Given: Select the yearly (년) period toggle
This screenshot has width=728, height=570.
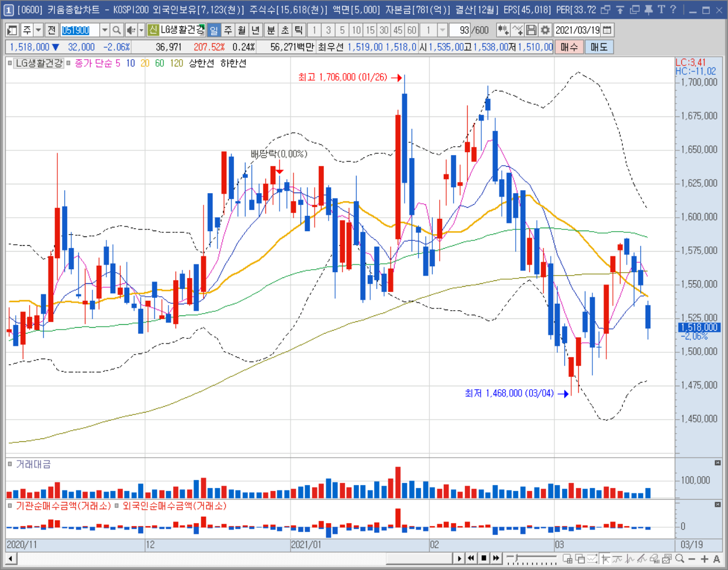Looking at the screenshot, I should (256, 30).
